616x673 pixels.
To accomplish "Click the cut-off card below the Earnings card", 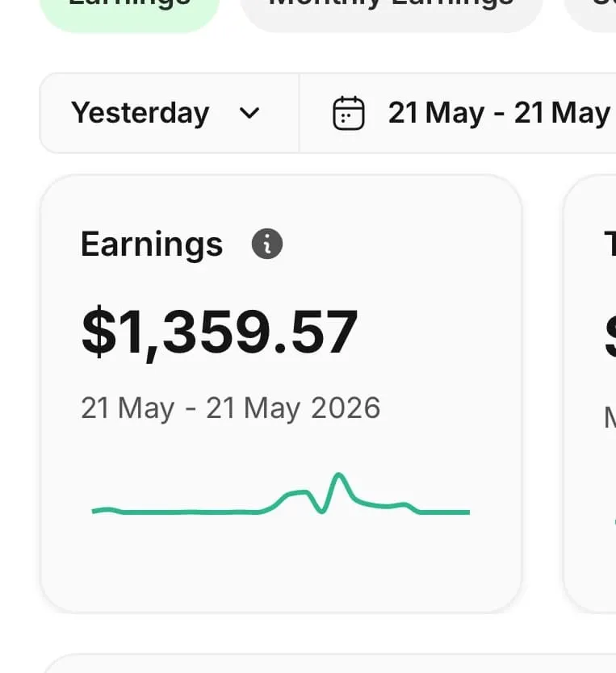I will (x=329, y=663).
